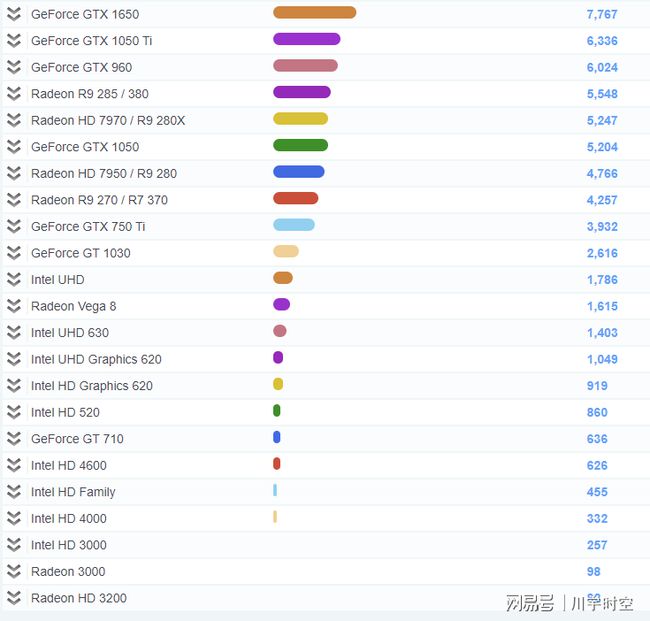Click the score value 4,257
650x621 pixels.
(602, 200)
